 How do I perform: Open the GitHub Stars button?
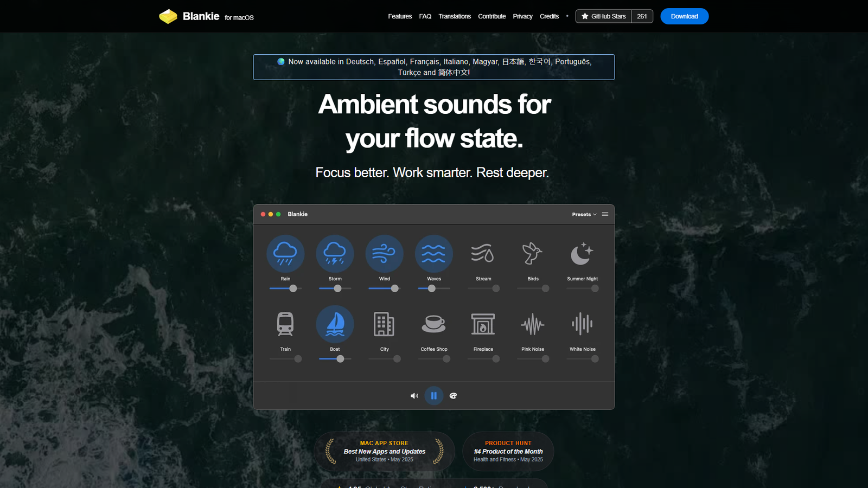click(x=603, y=16)
